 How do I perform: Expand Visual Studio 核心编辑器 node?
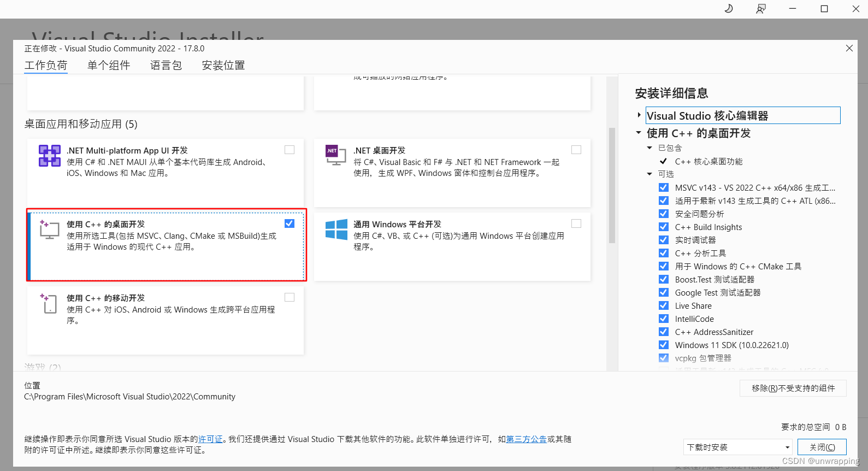(639, 115)
